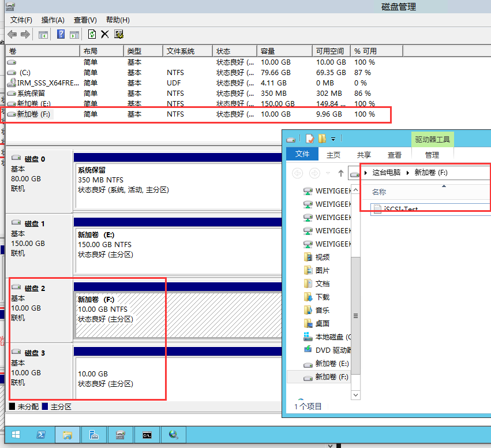Click the Properties settings icon in toolbar
The image size is (491, 448).
119,34
